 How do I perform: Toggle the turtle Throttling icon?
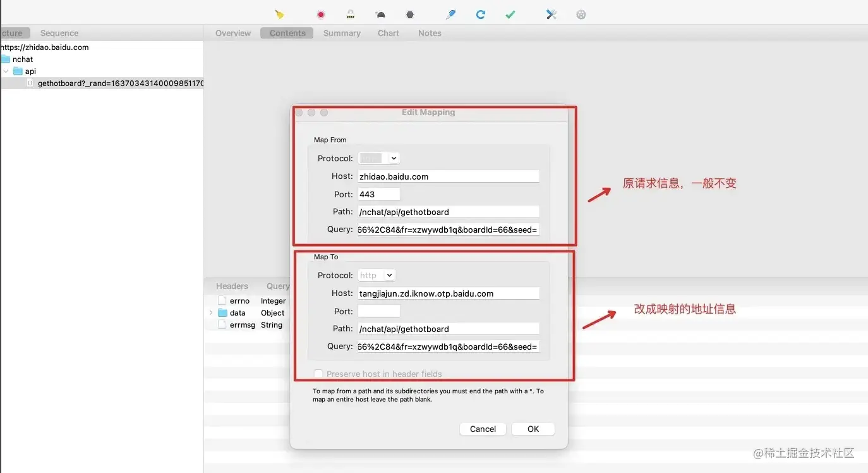(x=380, y=15)
